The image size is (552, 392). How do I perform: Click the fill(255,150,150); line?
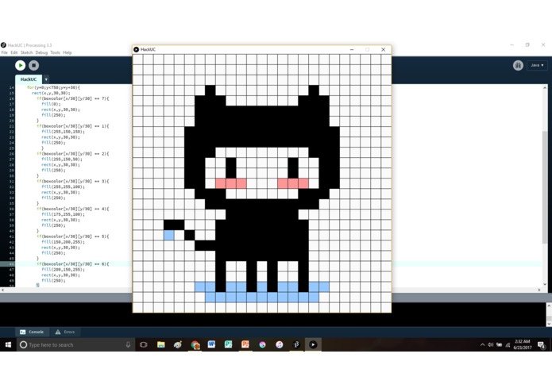[63, 132]
